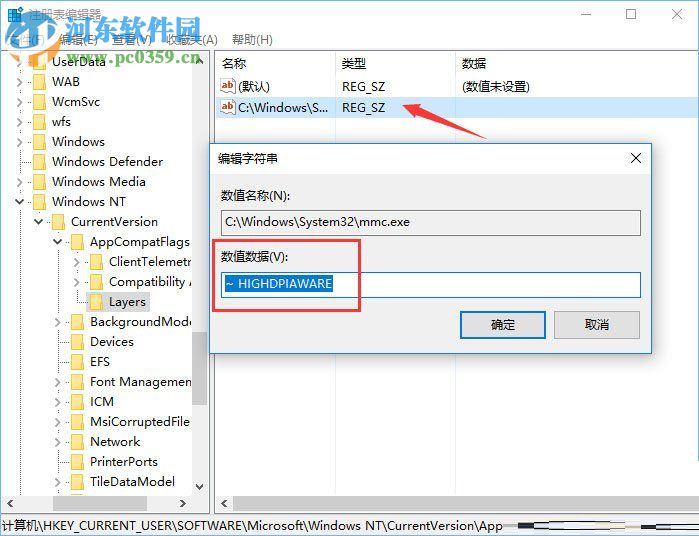Select the Windows NT folder icon

coord(39,202)
